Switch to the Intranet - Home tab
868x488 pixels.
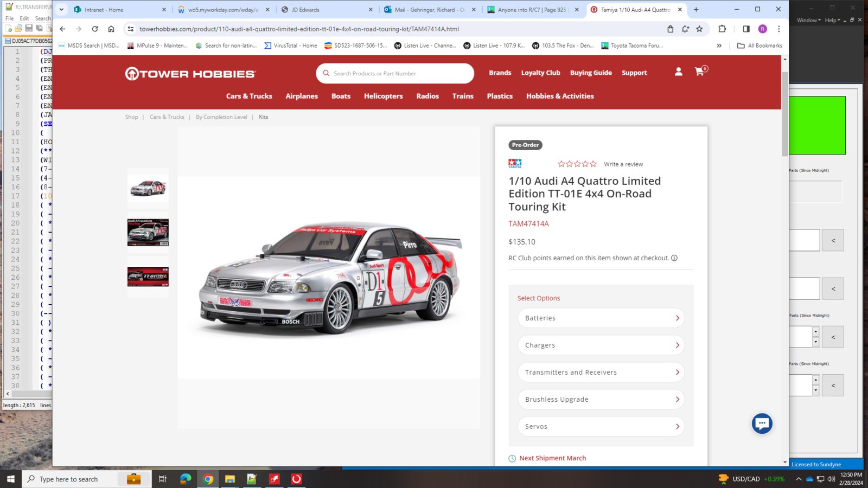[120, 10]
